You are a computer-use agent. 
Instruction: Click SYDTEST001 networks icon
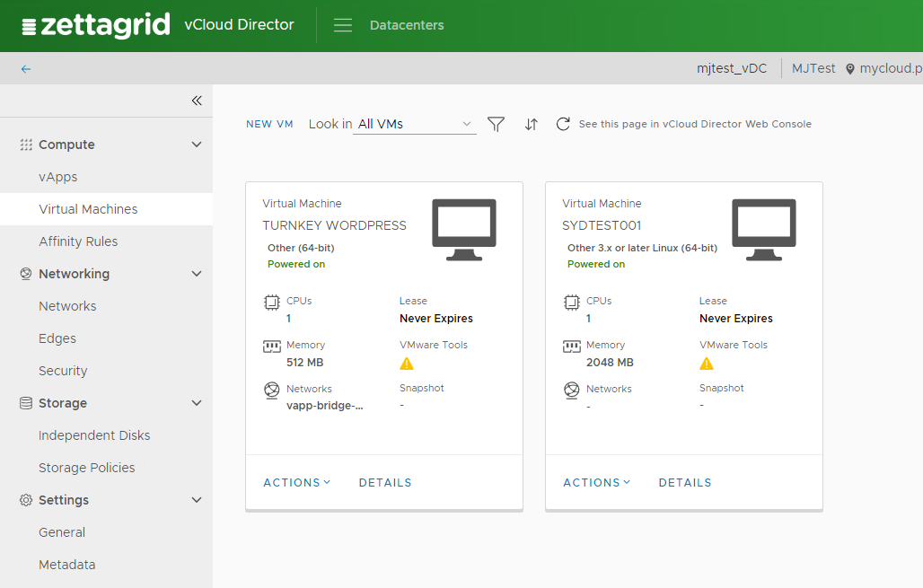(572, 391)
